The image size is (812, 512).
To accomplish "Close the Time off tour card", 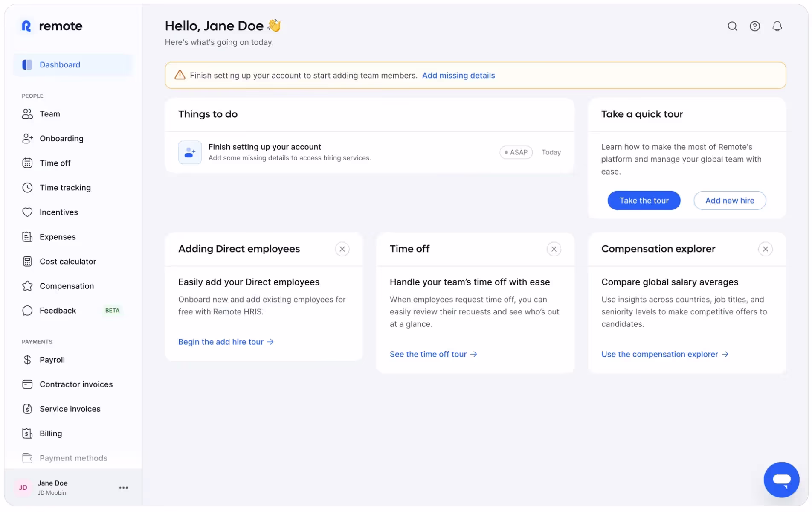I will coord(554,249).
